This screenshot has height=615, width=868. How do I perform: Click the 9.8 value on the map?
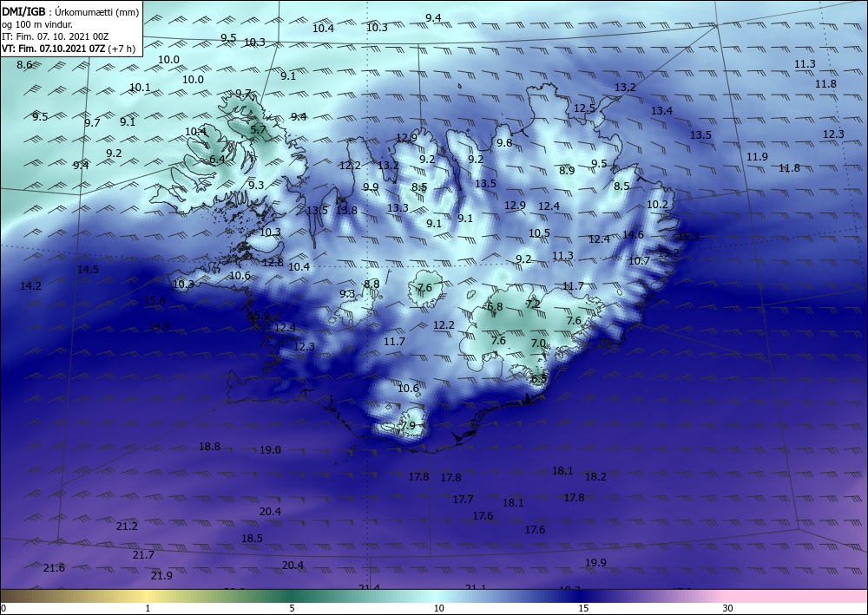coord(504,142)
